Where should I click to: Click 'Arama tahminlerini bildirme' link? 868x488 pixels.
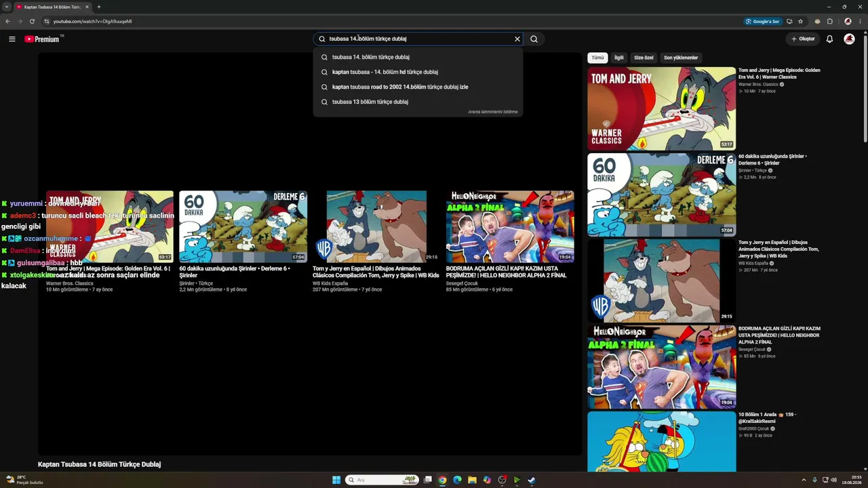coord(492,112)
